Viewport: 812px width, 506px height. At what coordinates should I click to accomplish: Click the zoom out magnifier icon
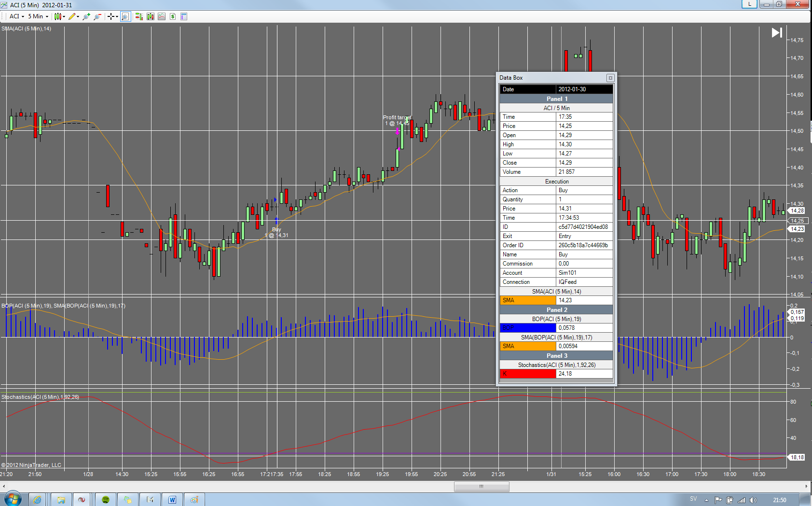tap(97, 16)
